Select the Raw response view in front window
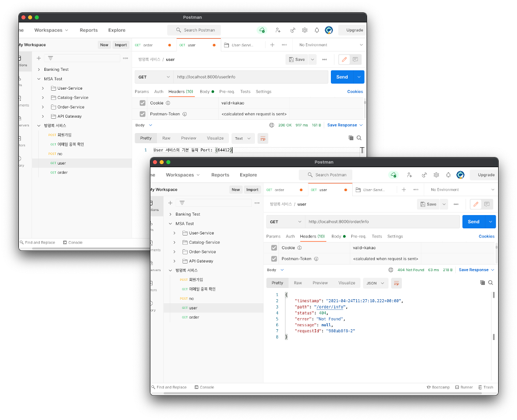This screenshot has width=517, height=420. tap(298, 283)
